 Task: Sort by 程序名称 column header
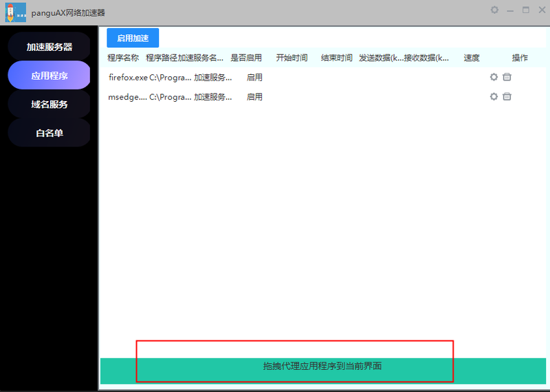coord(123,58)
